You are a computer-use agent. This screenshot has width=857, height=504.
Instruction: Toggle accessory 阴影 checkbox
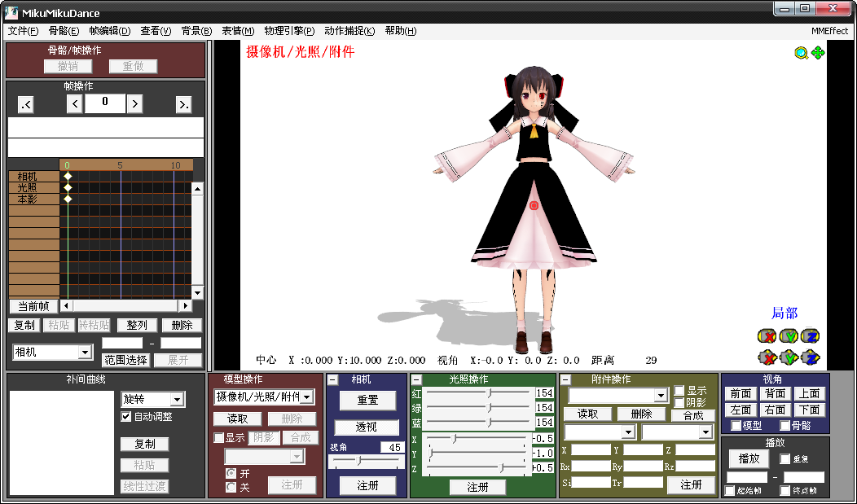point(679,402)
